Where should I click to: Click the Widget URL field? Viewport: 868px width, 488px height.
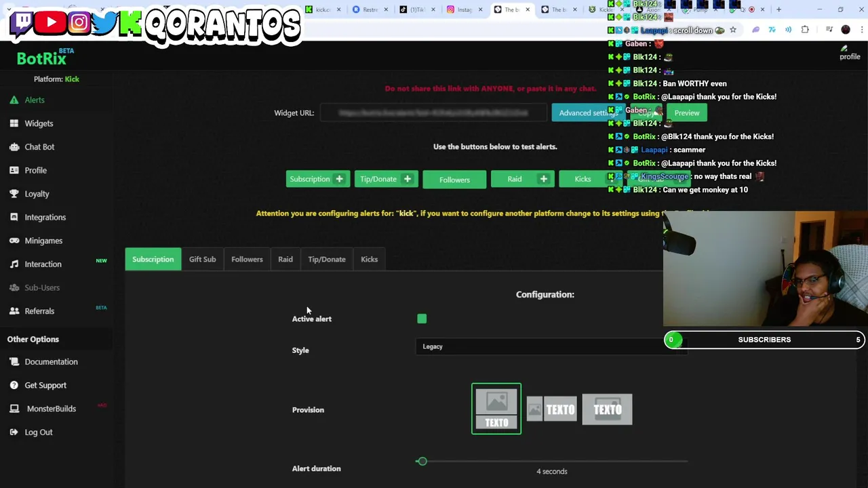click(433, 113)
